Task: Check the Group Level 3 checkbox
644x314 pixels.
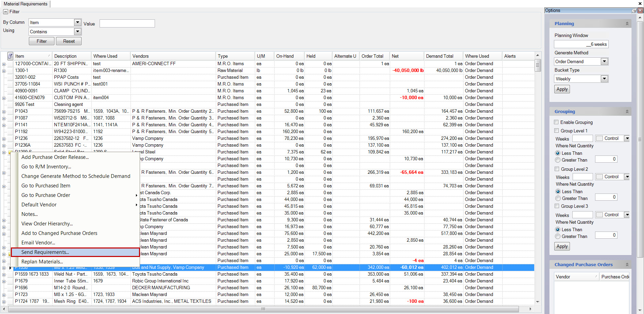Action: pos(557,206)
